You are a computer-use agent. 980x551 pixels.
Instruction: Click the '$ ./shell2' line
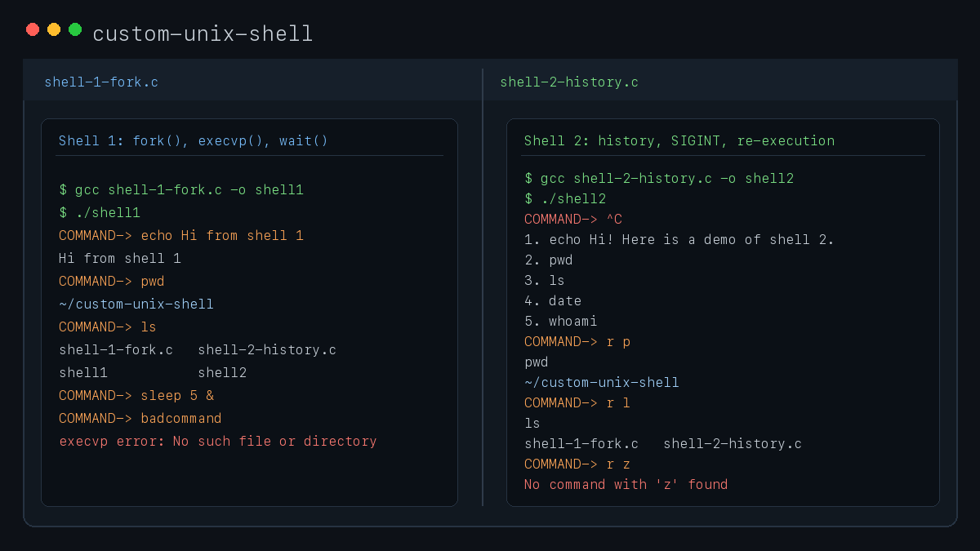(565, 198)
